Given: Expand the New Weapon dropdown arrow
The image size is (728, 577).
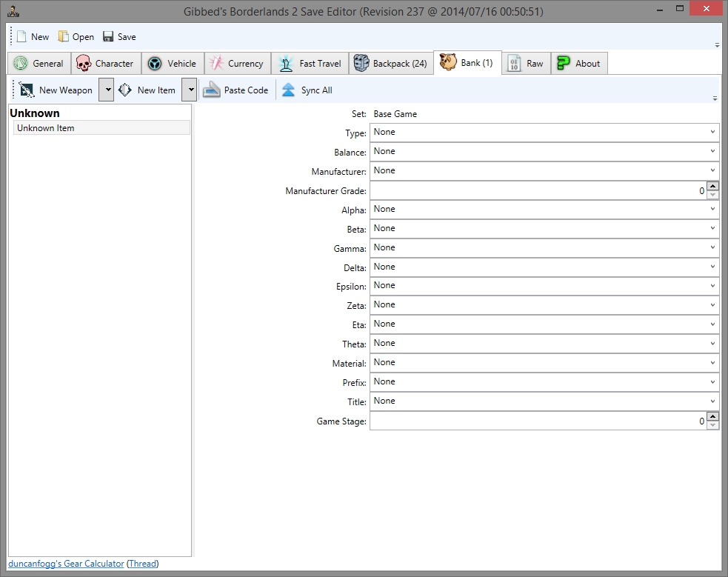Looking at the screenshot, I should coord(106,90).
